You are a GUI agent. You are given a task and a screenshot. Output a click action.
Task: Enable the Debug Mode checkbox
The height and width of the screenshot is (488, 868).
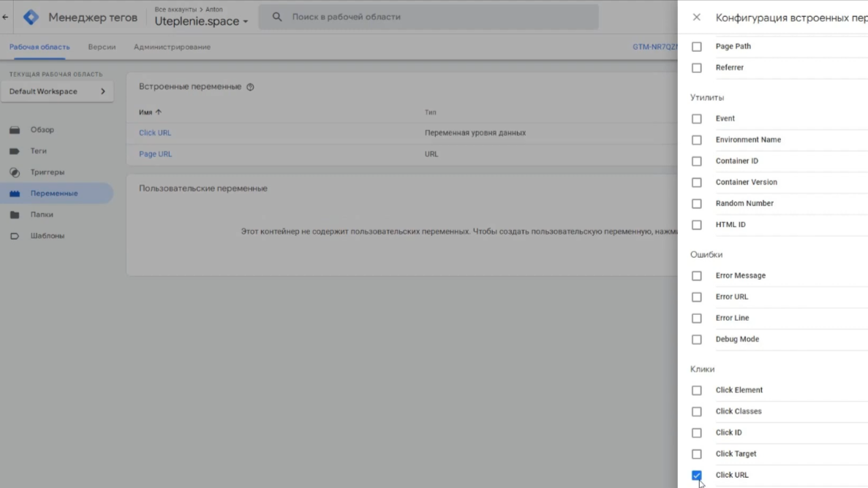(696, 340)
